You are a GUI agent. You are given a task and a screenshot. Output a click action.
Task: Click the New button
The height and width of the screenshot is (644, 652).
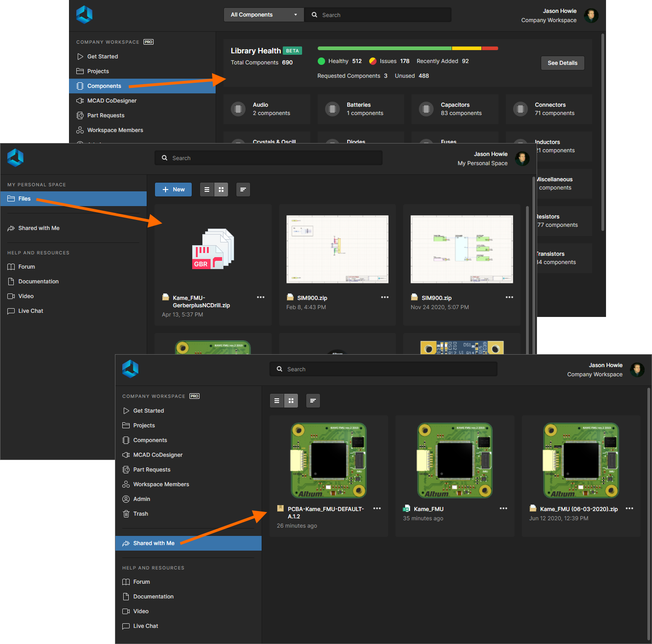[x=173, y=190]
